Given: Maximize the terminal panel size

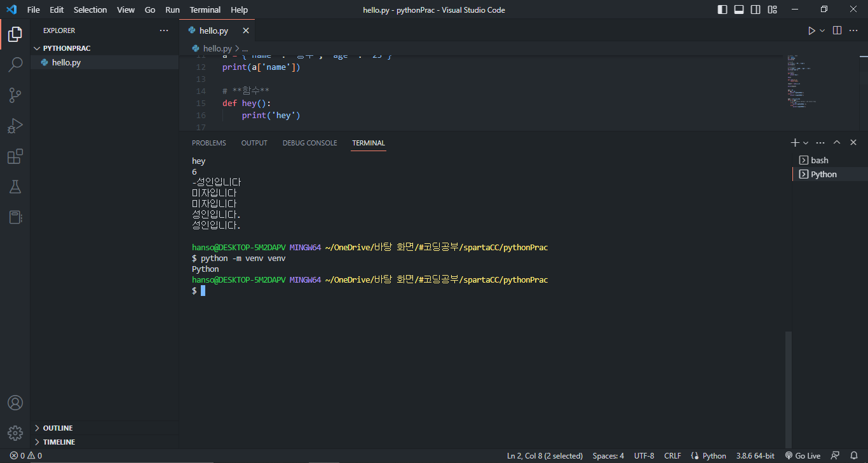Looking at the screenshot, I should pos(837,143).
